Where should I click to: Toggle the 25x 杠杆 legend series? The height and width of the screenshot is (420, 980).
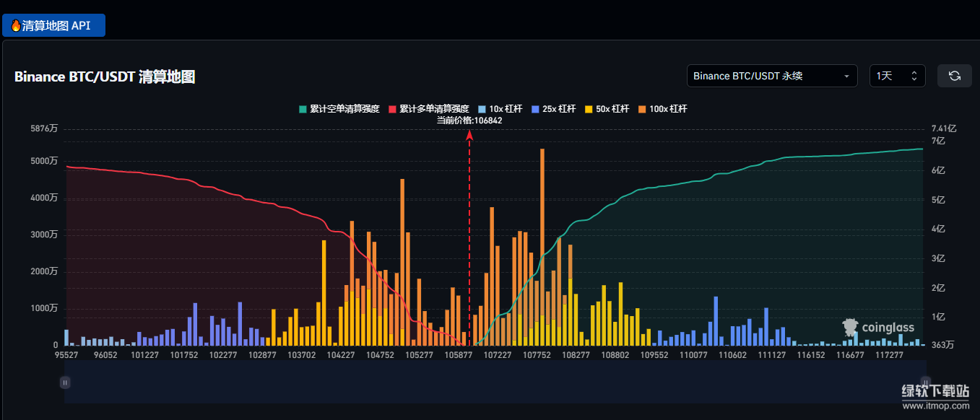[554, 109]
